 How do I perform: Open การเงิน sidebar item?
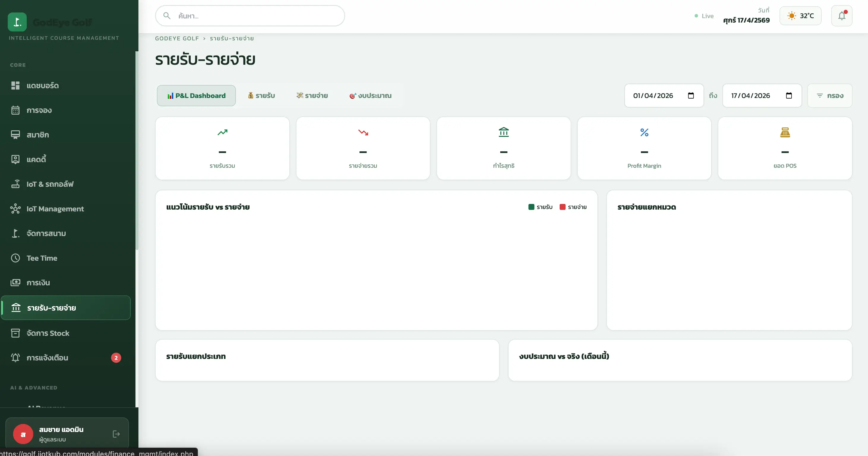66,283
